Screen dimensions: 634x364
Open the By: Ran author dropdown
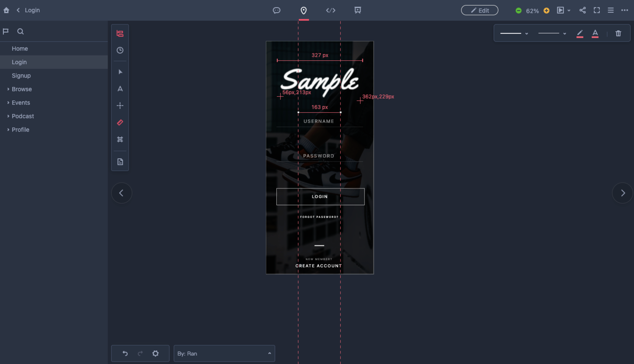[x=224, y=353]
